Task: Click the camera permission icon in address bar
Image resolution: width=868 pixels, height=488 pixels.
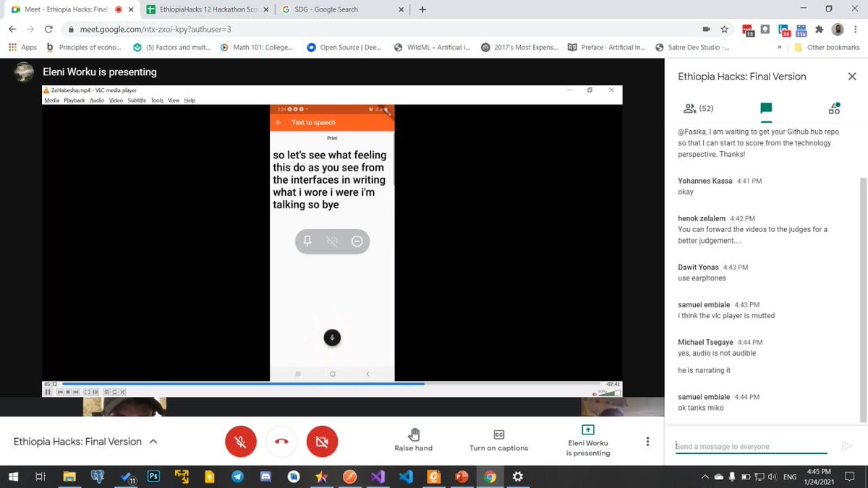Action: [707, 30]
